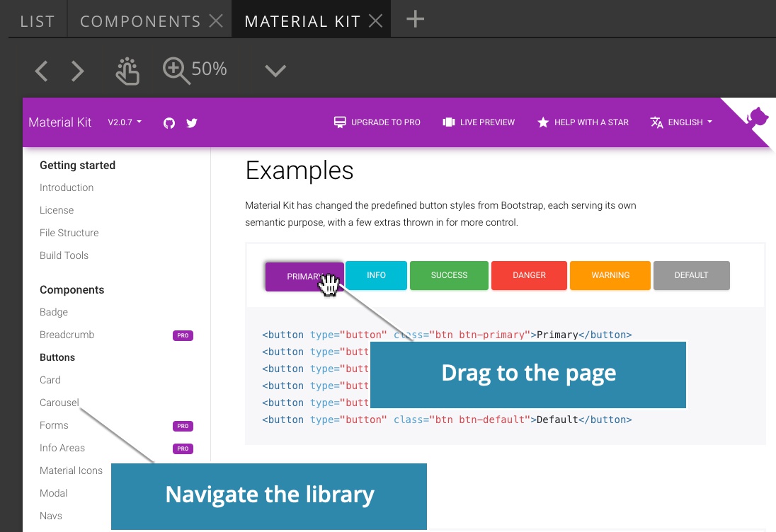Open the Breadcrumb component page
This screenshot has width=776, height=532.
tap(67, 335)
